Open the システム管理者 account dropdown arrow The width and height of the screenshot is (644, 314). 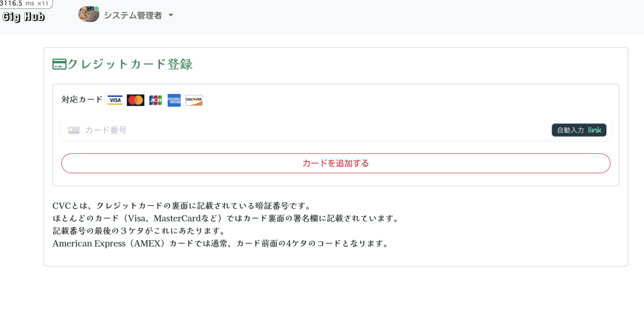171,16
